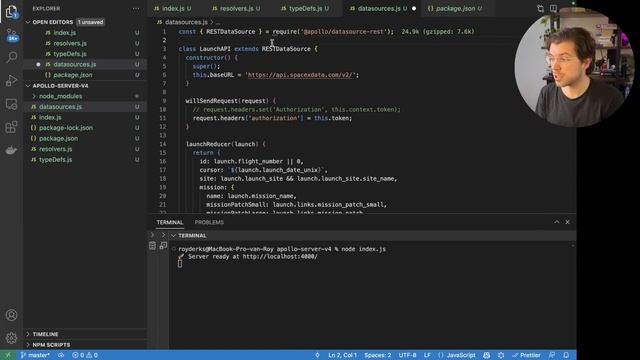Switch to the index.js editor tab
The height and width of the screenshot is (360, 640).
pyautogui.click(x=173, y=8)
